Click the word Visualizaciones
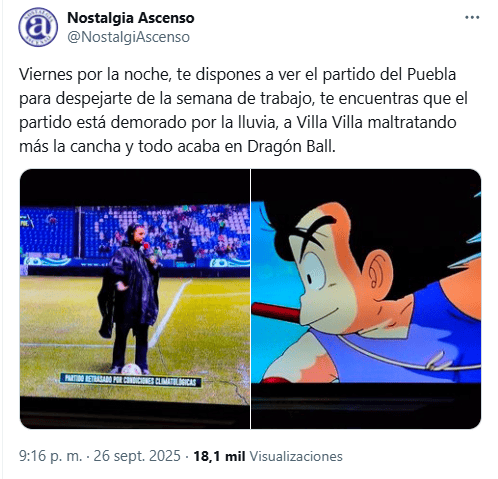This screenshot has width=498, height=479. 296,456
